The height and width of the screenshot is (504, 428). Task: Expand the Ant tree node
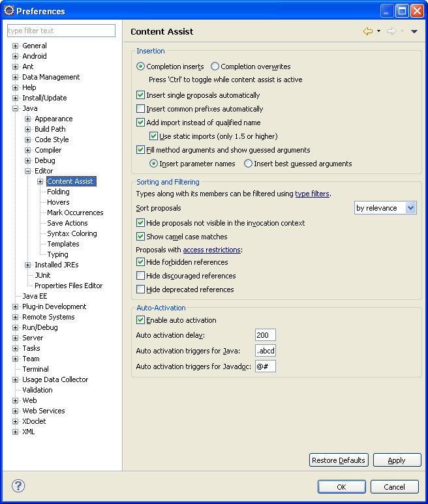click(15, 67)
